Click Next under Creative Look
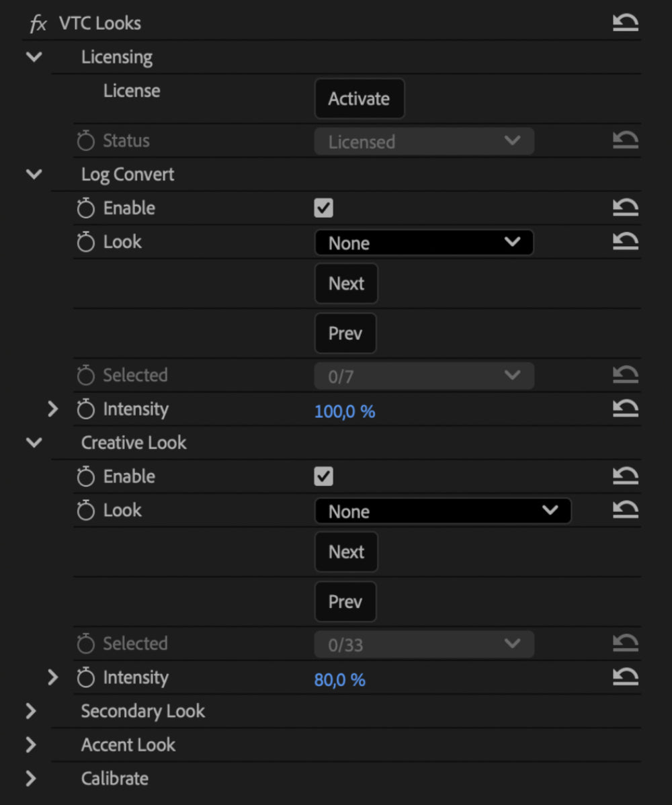Viewport: 672px width, 805px height. pos(346,552)
